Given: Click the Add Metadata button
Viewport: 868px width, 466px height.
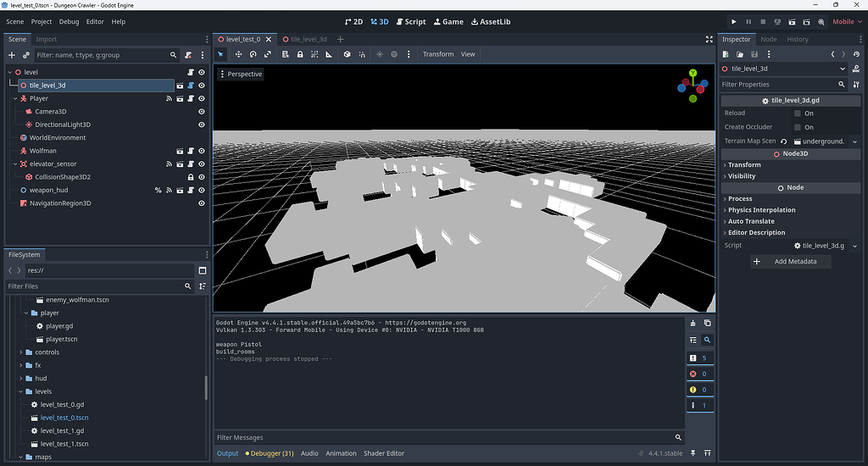Looking at the screenshot, I should tap(791, 261).
